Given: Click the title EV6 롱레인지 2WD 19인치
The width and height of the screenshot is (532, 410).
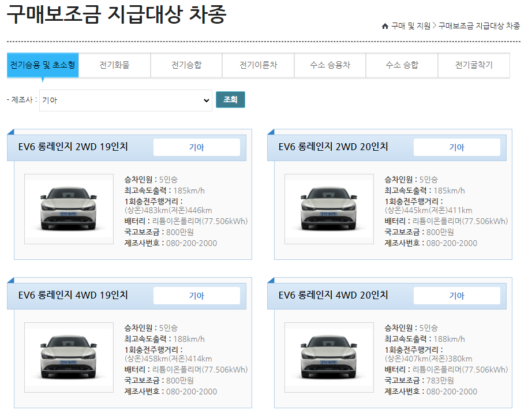Looking at the screenshot, I should point(73,147).
